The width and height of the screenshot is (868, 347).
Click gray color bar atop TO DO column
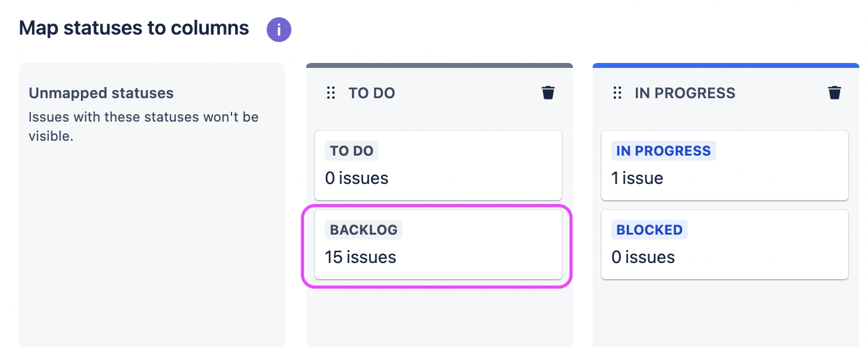440,65
